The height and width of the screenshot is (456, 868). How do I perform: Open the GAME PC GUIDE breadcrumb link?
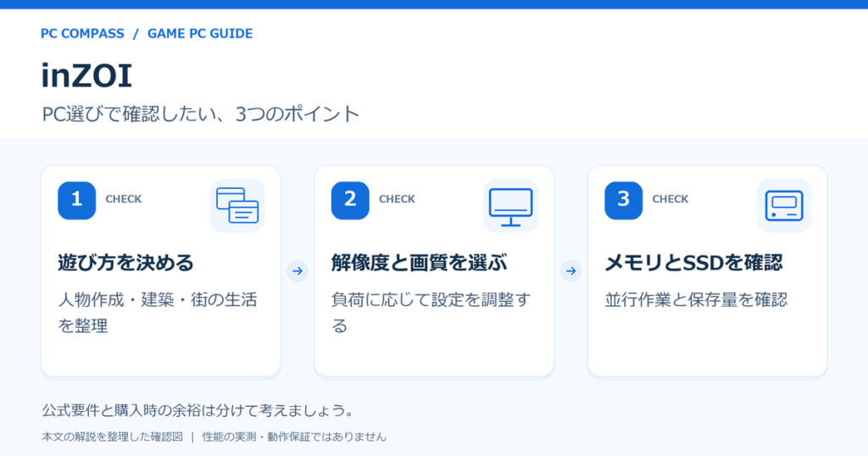click(200, 34)
